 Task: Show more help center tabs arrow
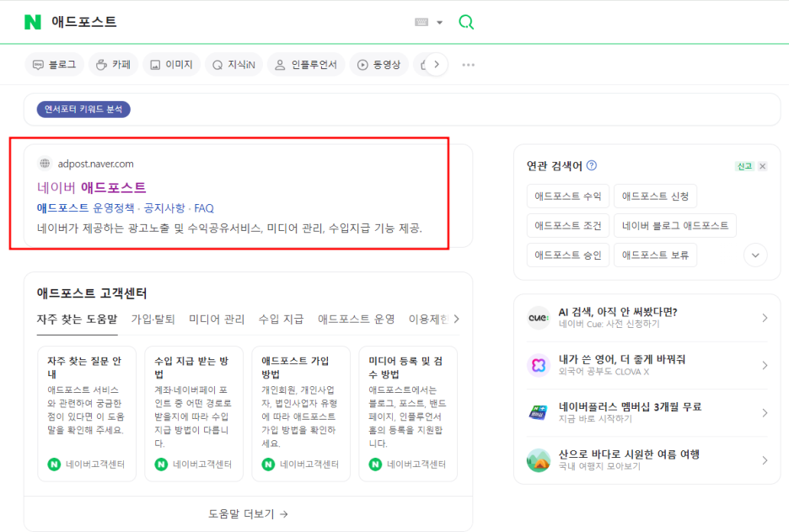coord(456,319)
